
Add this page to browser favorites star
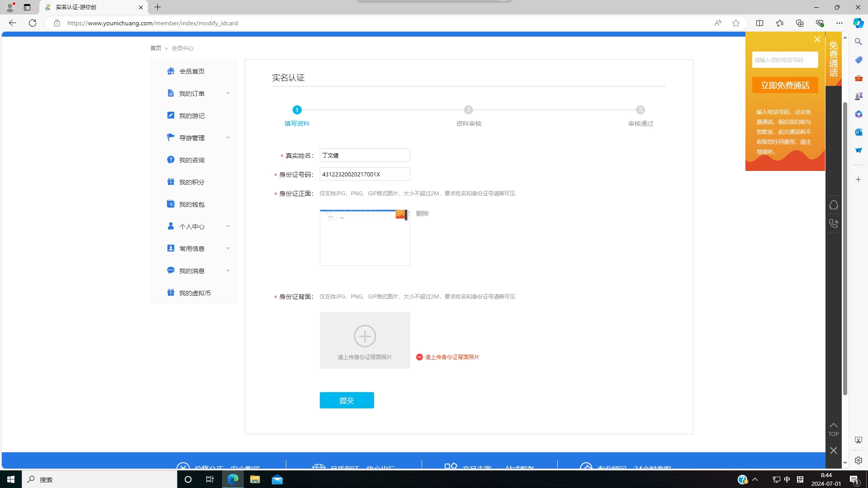736,23
